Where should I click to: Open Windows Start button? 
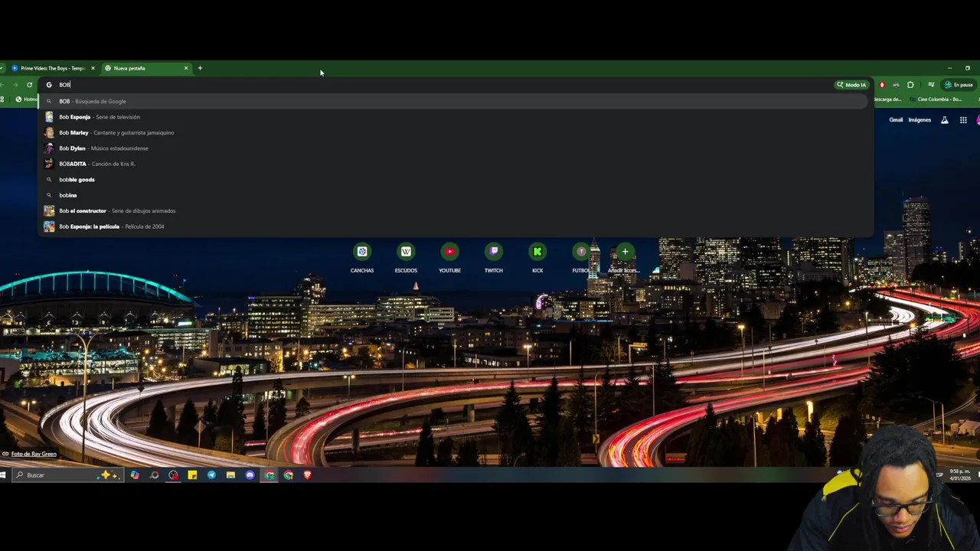(4, 475)
